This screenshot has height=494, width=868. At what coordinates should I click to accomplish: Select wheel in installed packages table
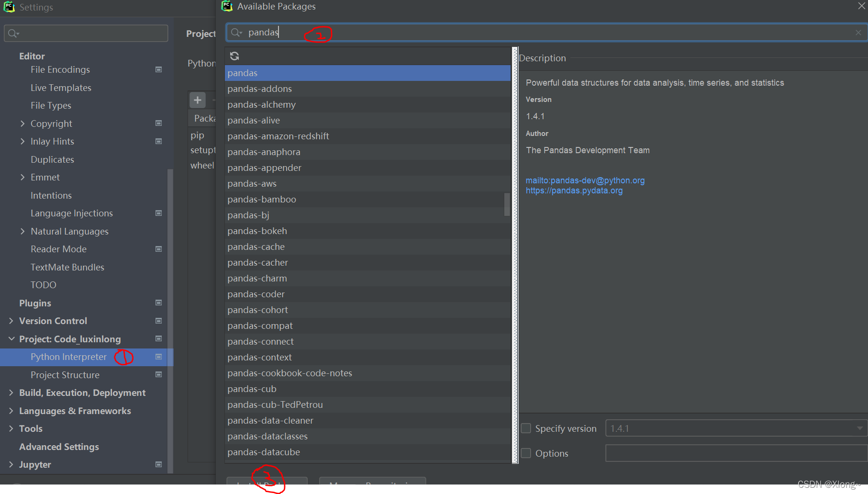pyautogui.click(x=202, y=165)
